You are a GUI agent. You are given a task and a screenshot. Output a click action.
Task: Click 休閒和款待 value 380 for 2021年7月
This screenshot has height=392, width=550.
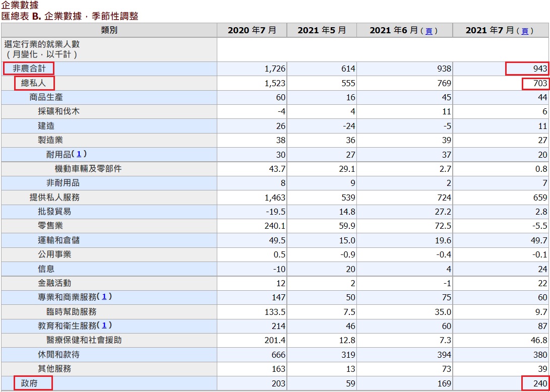[541, 355]
